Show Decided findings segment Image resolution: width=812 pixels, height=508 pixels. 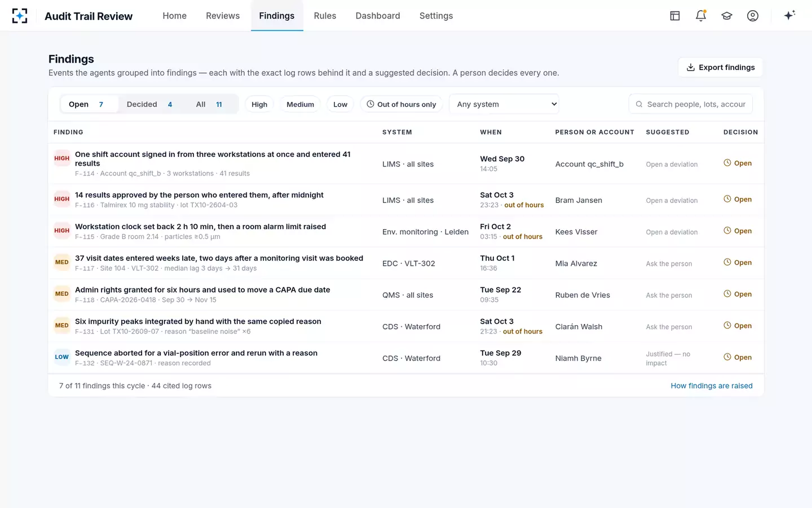coord(149,104)
